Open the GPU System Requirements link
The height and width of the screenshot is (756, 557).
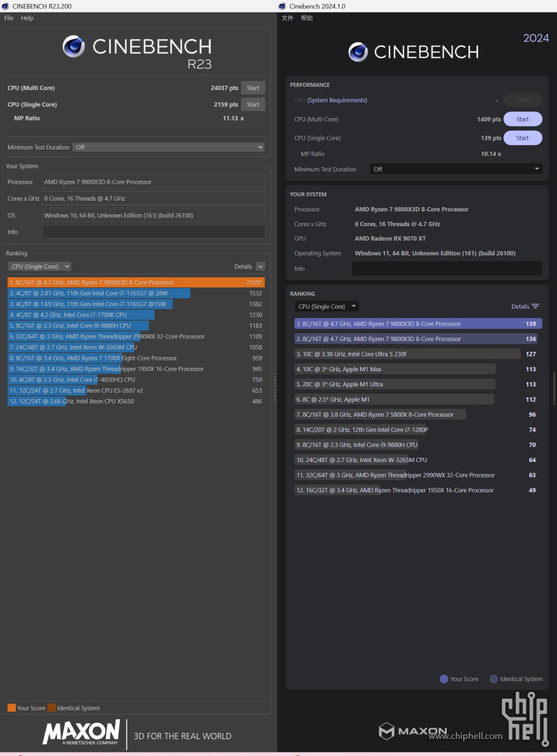click(337, 101)
